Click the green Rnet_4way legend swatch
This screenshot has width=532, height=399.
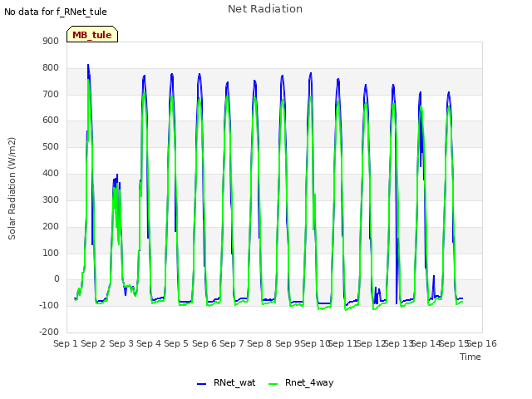tap(273, 384)
